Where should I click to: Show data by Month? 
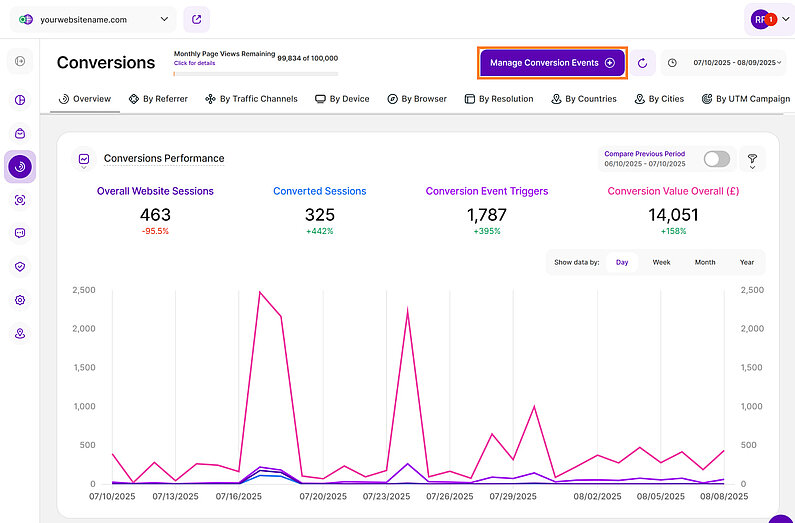(x=705, y=262)
